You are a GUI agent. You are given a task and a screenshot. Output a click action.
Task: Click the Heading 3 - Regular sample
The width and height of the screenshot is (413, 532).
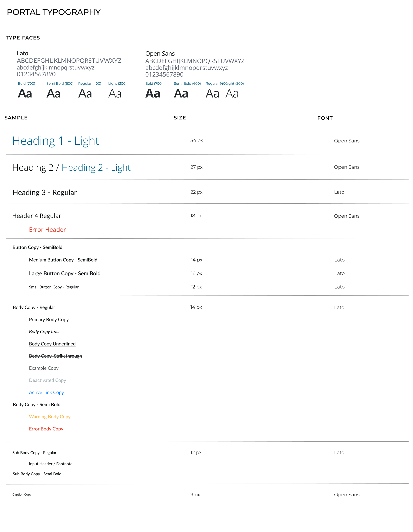click(45, 192)
